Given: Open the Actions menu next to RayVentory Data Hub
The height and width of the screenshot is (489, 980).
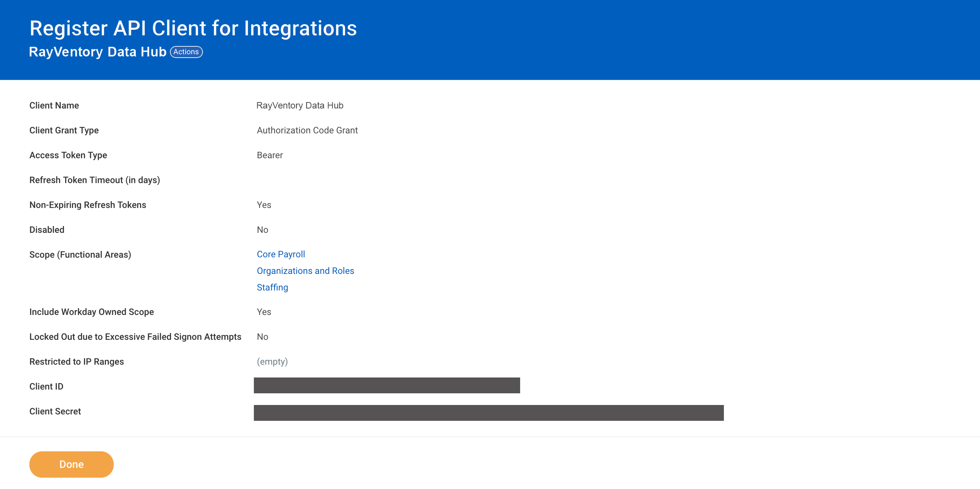Looking at the screenshot, I should pos(186,51).
